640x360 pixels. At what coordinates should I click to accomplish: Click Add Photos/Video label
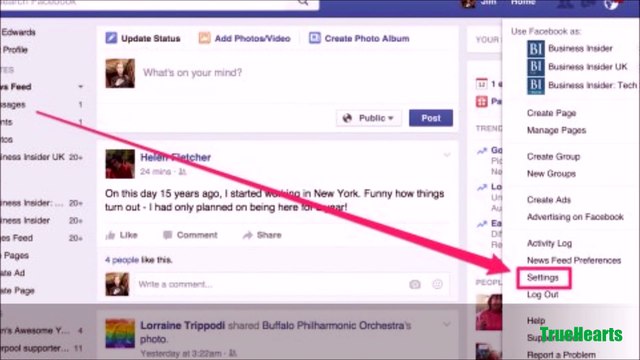(253, 38)
